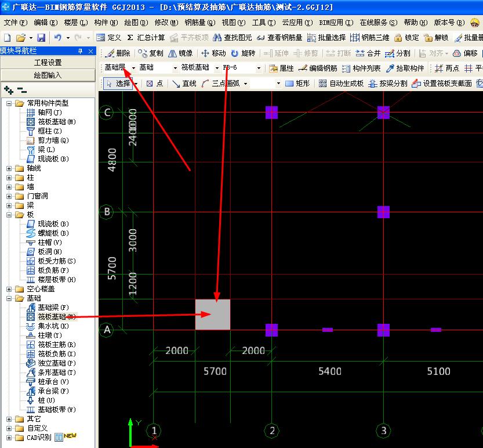This screenshot has width=483, height=448.
Task: Click the Save disk icon
Action: tap(41, 38)
